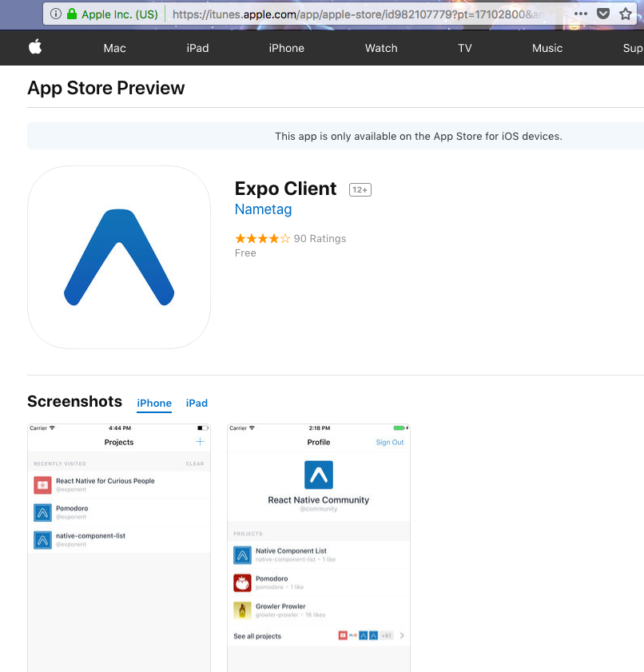This screenshot has height=672, width=644.
Task: Open the Music menu item
Action: coord(547,48)
